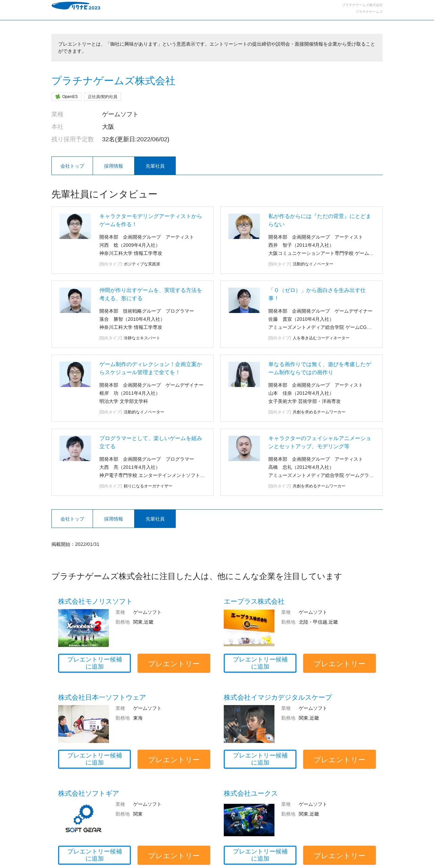Click the 日本一ソフトウェア office meeting image
This screenshot has width=434, height=868.
click(83, 724)
